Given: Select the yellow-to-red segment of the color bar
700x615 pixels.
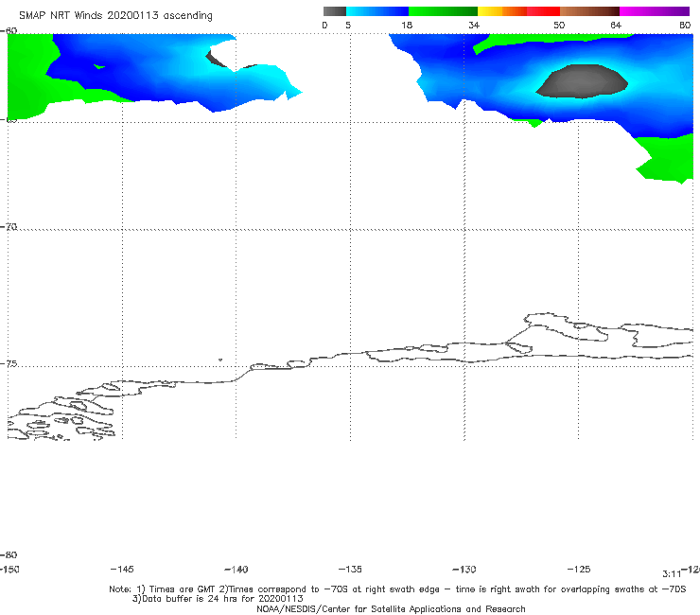Looking at the screenshot, I should point(518,11).
